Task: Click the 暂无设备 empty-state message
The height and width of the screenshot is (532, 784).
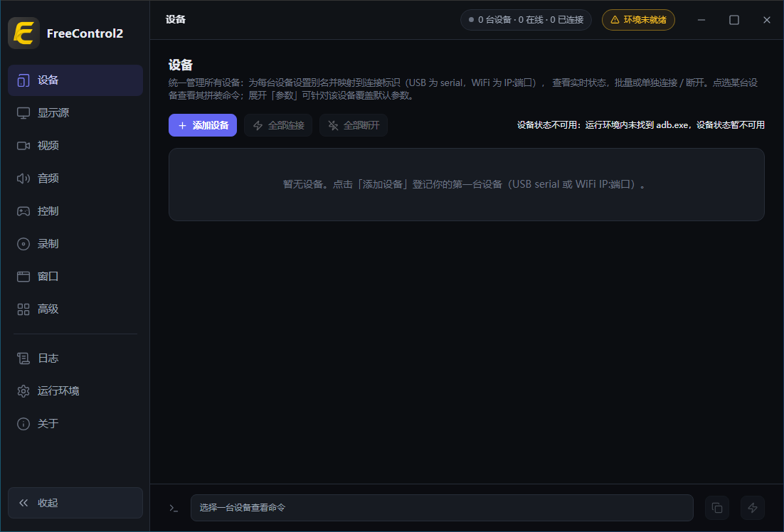Action: 467,184
